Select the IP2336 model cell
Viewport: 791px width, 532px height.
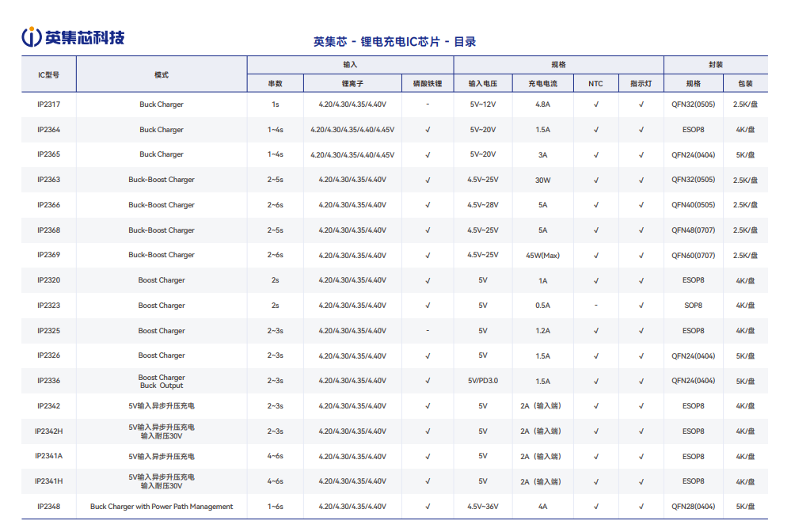point(48,380)
